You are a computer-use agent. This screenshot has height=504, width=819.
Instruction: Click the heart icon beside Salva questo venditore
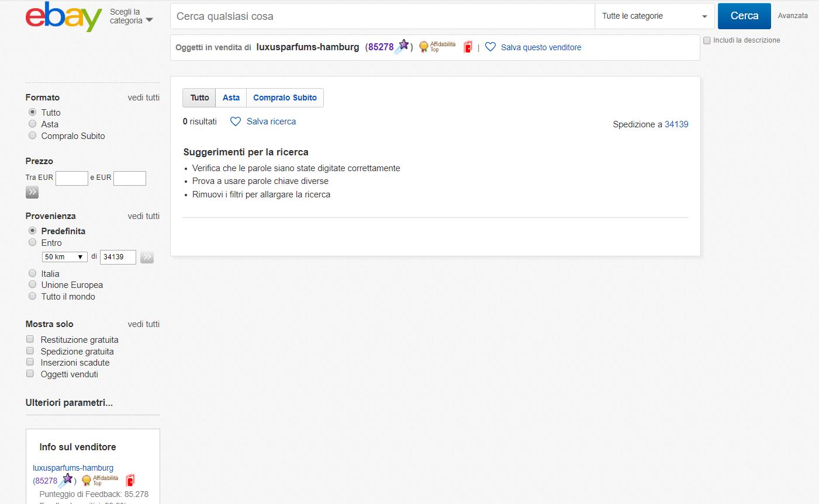[x=490, y=47]
